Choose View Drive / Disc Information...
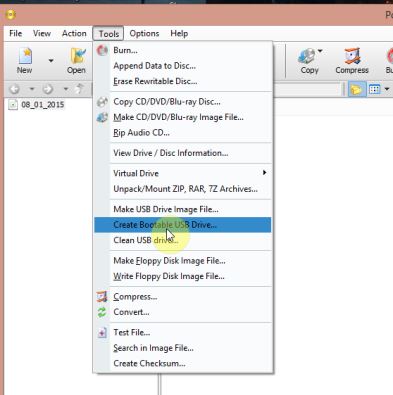This screenshot has height=395, width=393. pos(183,153)
